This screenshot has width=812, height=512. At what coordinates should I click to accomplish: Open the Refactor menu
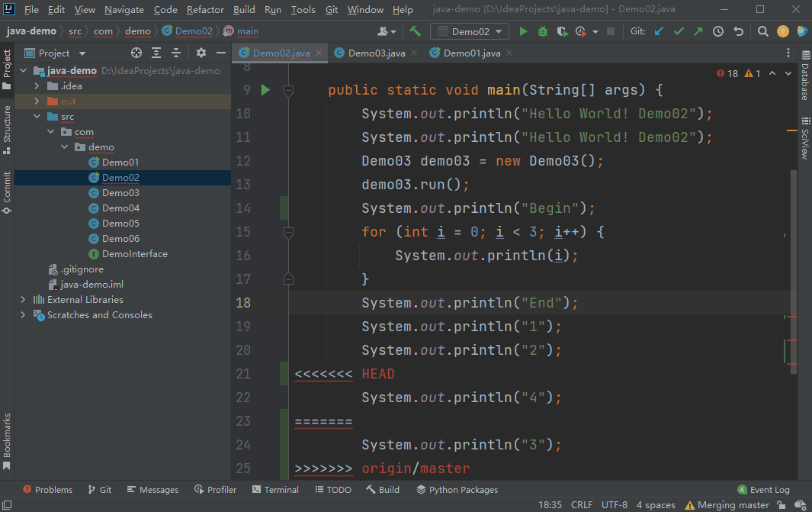[205, 10]
